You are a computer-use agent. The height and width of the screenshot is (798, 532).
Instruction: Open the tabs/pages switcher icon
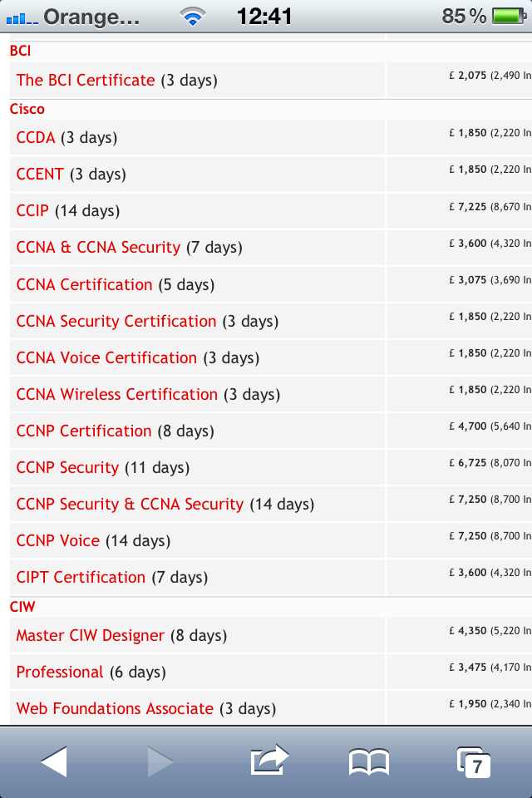[474, 761]
